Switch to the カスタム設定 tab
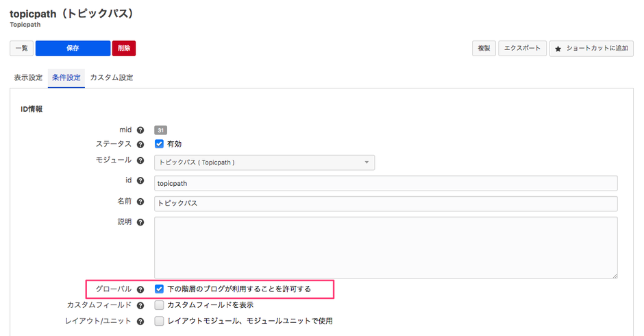The width and height of the screenshot is (644, 336). (112, 77)
